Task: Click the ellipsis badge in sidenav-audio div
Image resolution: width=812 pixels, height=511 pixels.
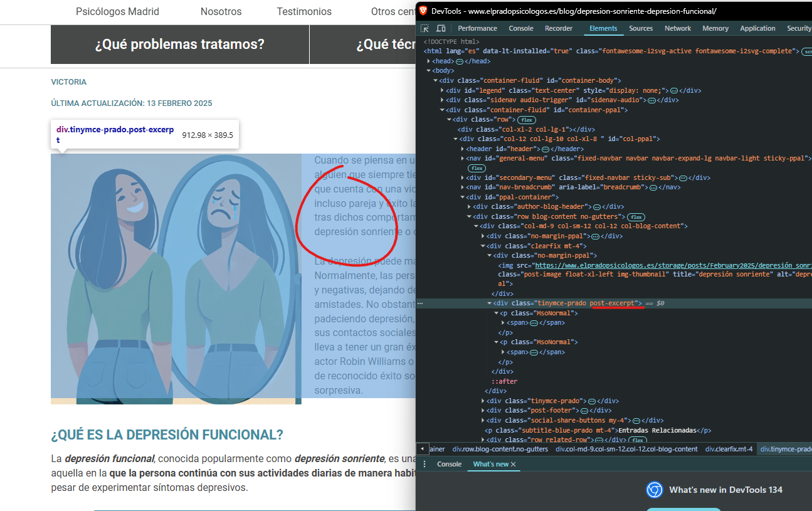Action: point(651,100)
